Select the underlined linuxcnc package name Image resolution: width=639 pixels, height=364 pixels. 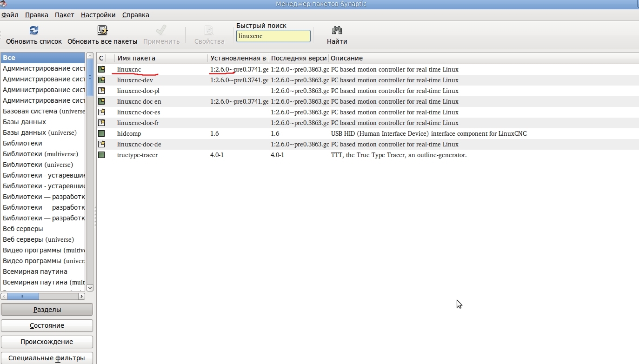[x=129, y=69]
